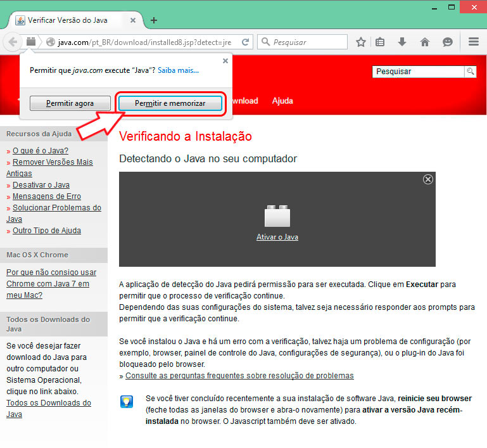This screenshot has width=487, height=448.
Task: Click the chat smiley icon in toolbar
Action: click(x=447, y=42)
